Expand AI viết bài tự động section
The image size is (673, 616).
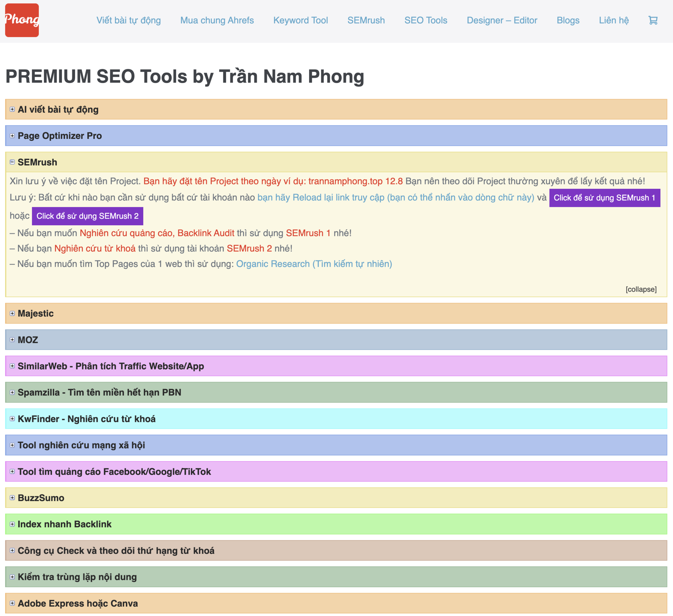coord(336,109)
